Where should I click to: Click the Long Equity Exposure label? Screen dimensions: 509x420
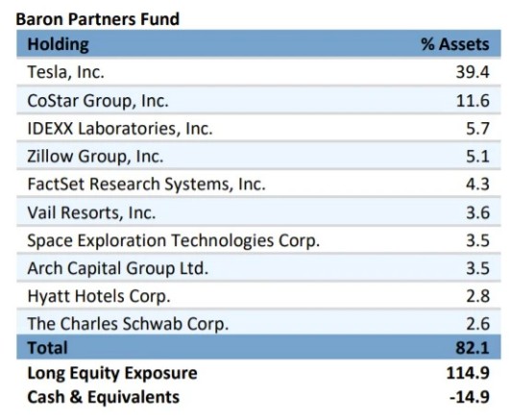(x=112, y=373)
